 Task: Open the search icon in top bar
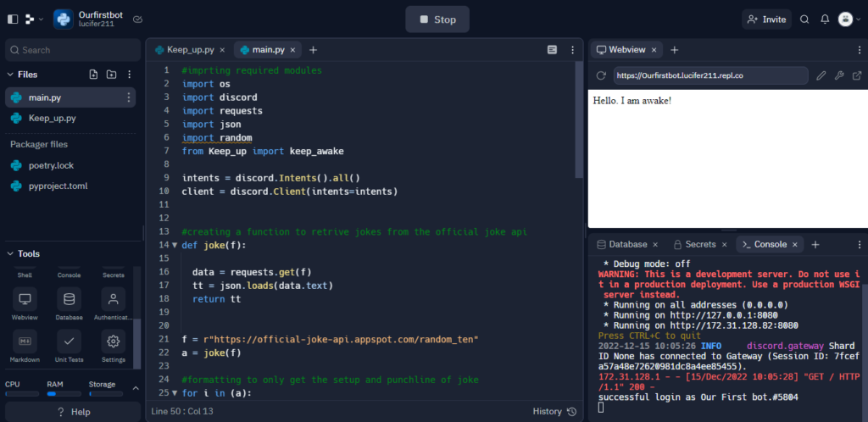coord(804,19)
